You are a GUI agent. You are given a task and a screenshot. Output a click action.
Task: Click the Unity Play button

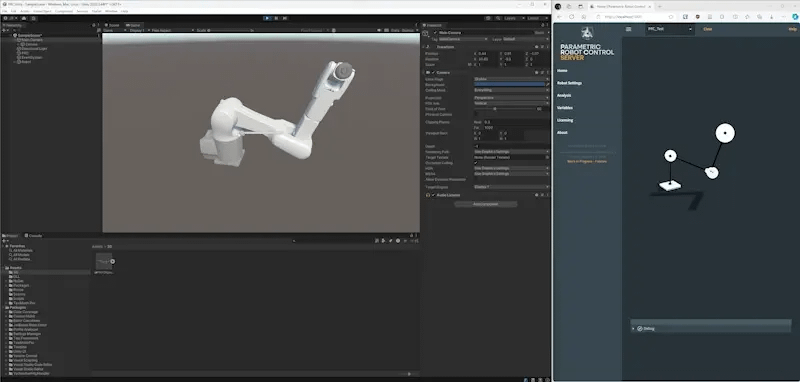tap(267, 18)
